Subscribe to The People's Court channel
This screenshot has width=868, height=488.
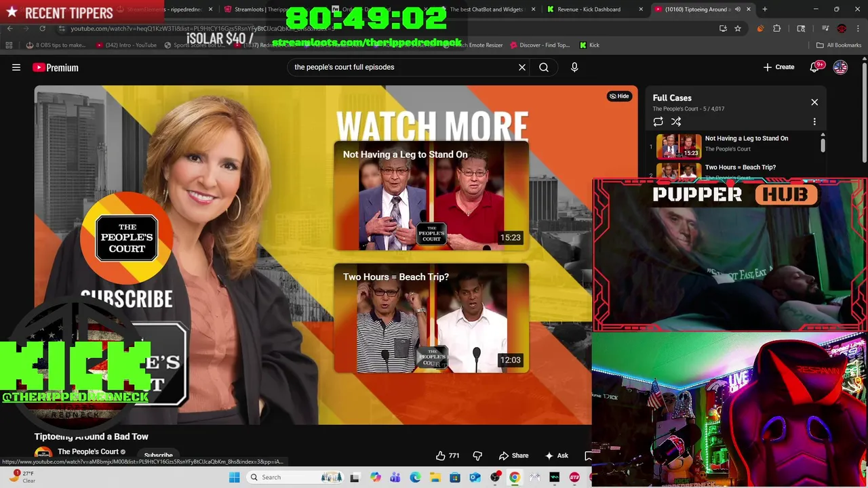pos(158,455)
